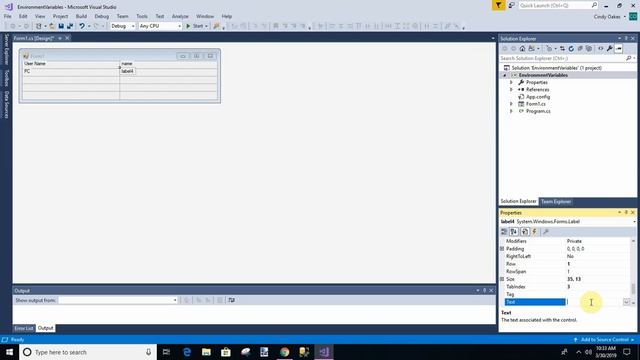Screen dimensions: 640x360
Task: Click the Start debugging button
Action: 195,26
